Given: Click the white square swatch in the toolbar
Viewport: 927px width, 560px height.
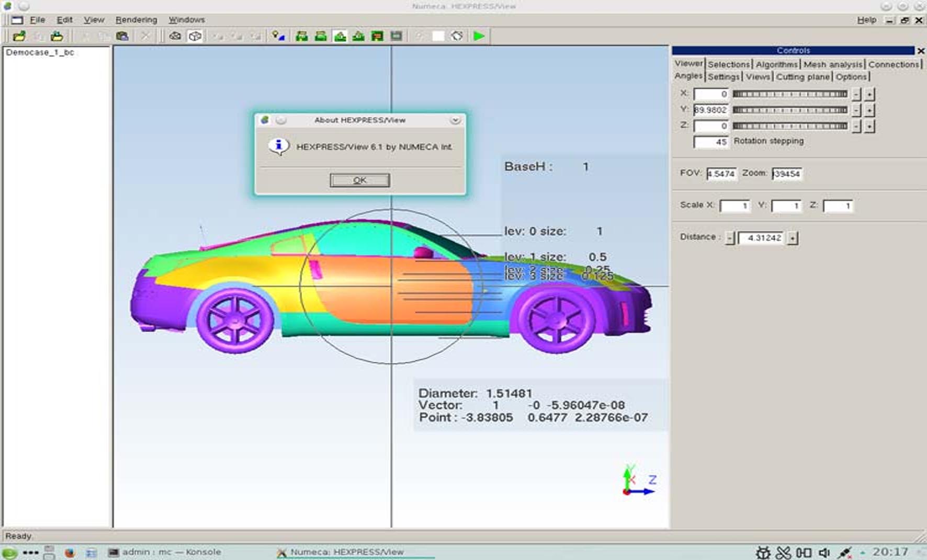Looking at the screenshot, I should [x=438, y=36].
